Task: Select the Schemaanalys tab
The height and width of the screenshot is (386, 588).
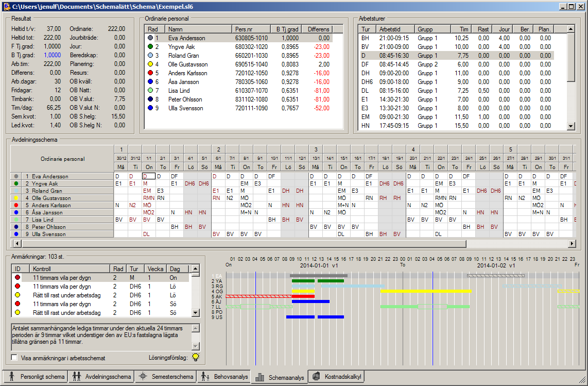Action: pos(280,377)
